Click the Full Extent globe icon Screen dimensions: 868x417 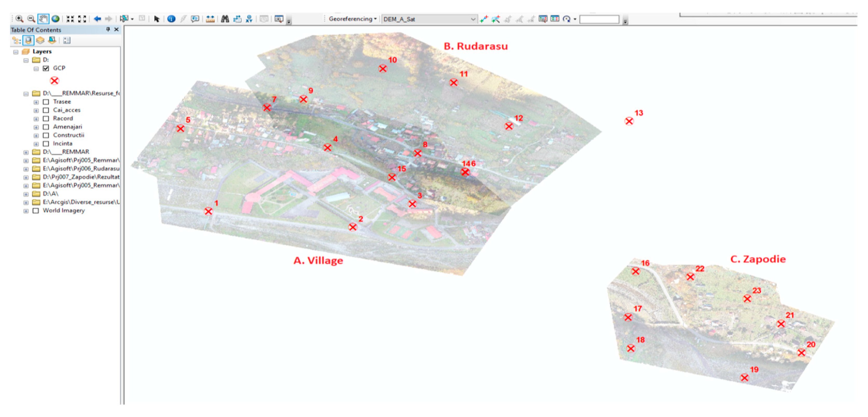point(56,19)
